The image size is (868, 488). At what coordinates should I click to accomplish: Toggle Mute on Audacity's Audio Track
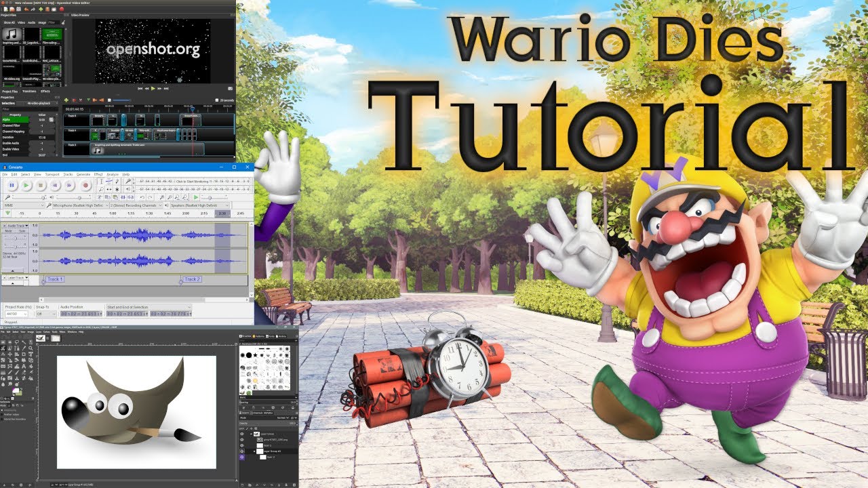(x=8, y=231)
